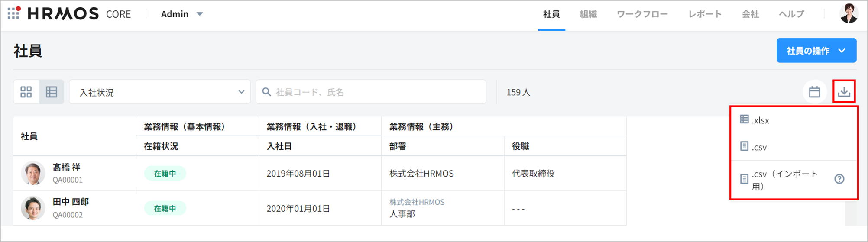
Task: Click the user avatar at top right
Action: (849, 14)
